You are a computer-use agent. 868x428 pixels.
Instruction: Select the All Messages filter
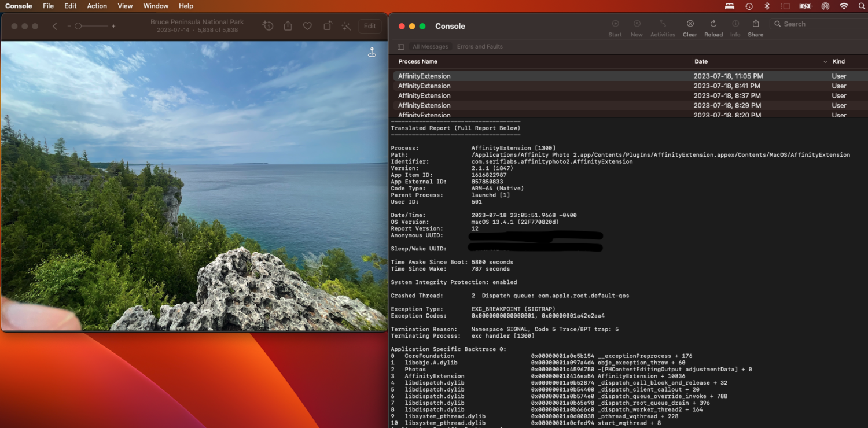tap(430, 47)
